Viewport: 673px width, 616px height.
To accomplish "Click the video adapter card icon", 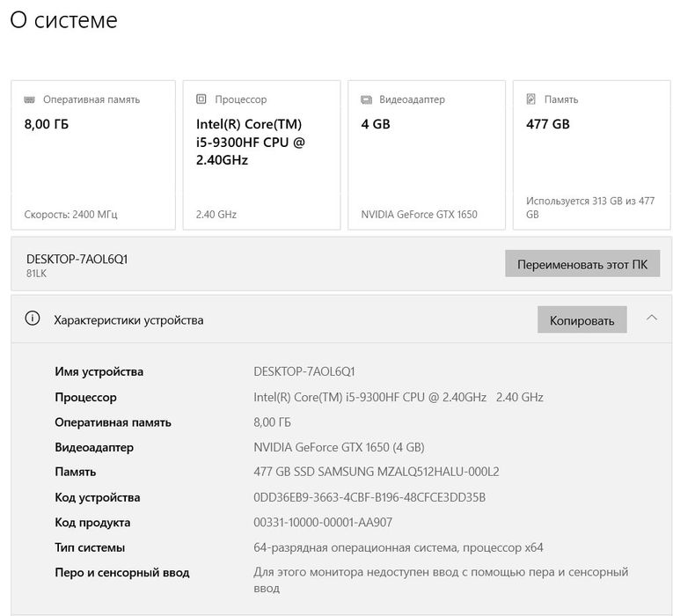I will [x=366, y=99].
